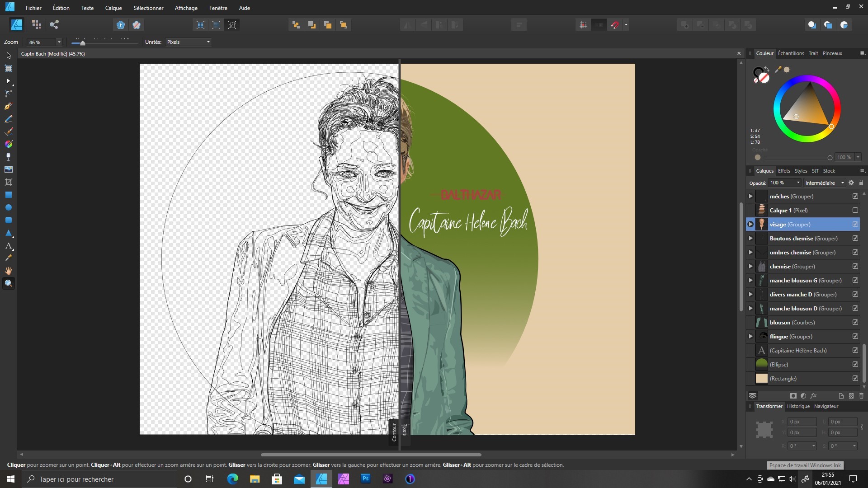
Task: Choose the Ellipse shape tool
Action: [8, 207]
